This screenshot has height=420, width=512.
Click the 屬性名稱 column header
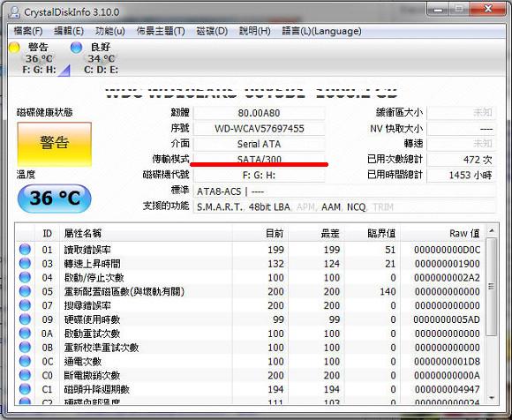(146, 233)
